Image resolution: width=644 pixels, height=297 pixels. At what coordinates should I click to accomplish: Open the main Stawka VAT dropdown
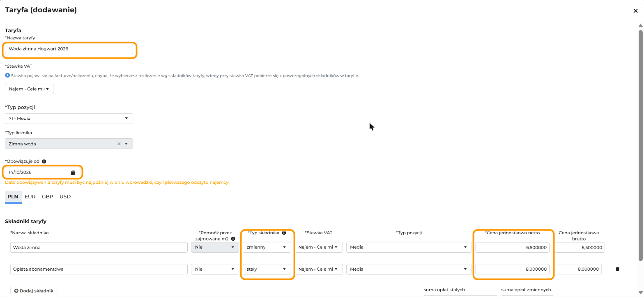(29, 89)
